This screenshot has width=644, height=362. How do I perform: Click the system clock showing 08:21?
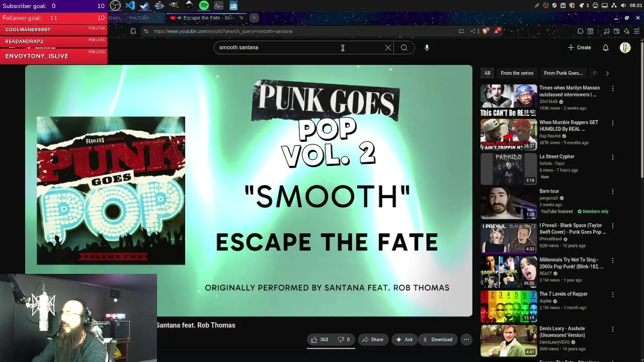(635, 6)
